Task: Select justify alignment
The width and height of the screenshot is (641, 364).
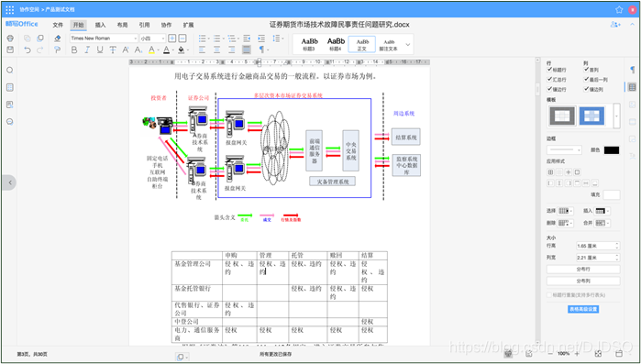Action: pyautogui.click(x=247, y=50)
